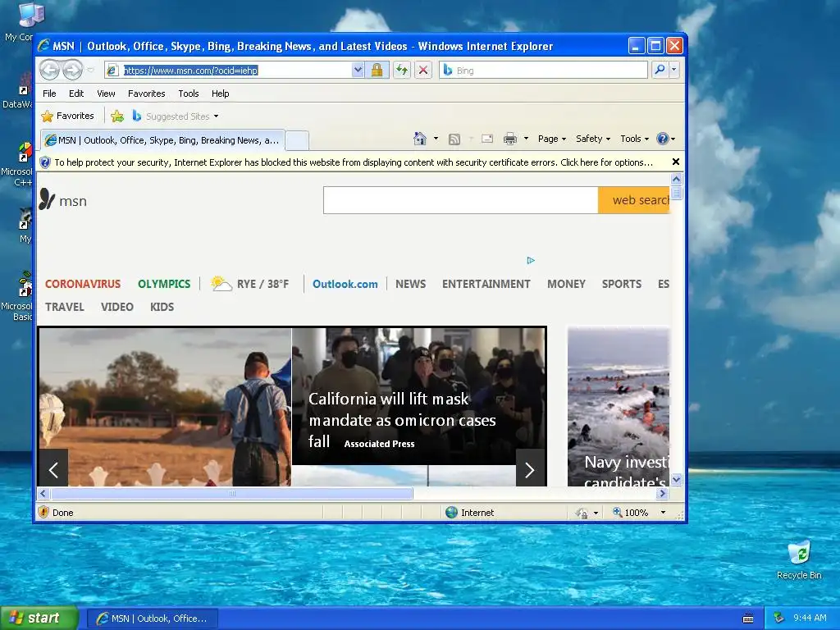Open the Edit menu
The width and height of the screenshot is (840, 630).
coord(76,94)
